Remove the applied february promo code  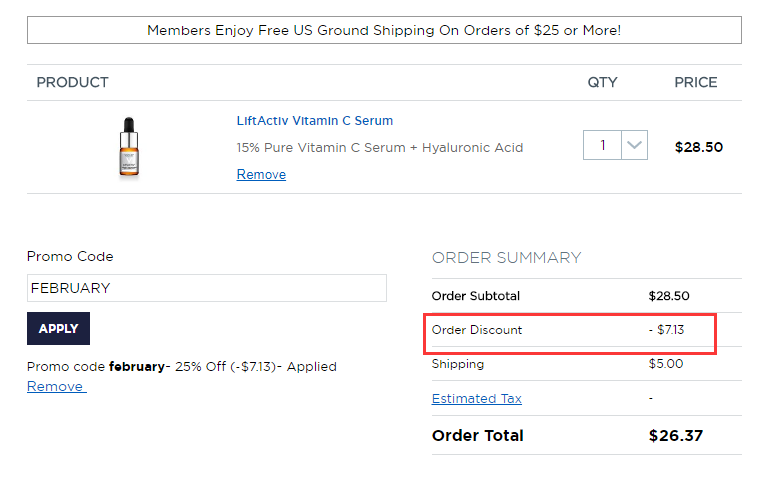pyautogui.click(x=57, y=386)
